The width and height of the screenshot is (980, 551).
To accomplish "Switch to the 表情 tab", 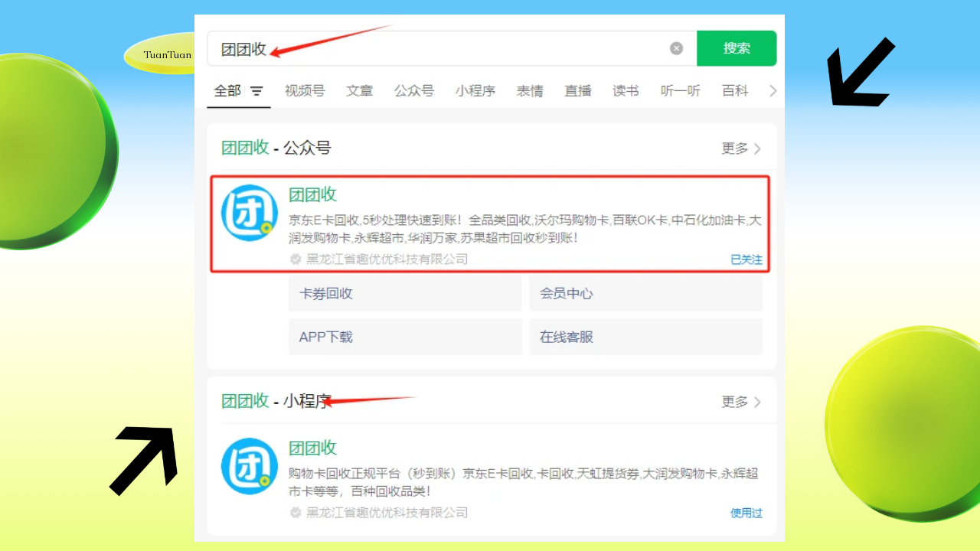I will 530,90.
